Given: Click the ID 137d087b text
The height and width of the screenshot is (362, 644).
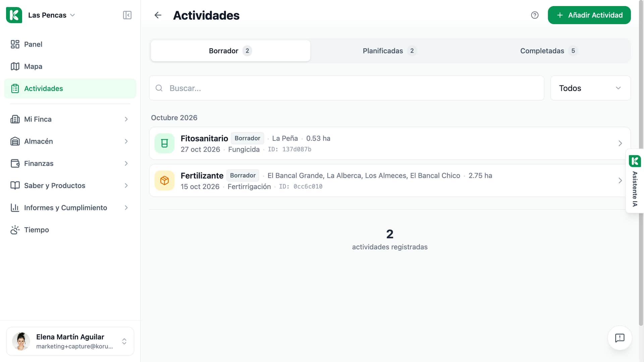Looking at the screenshot, I should 289,149.
